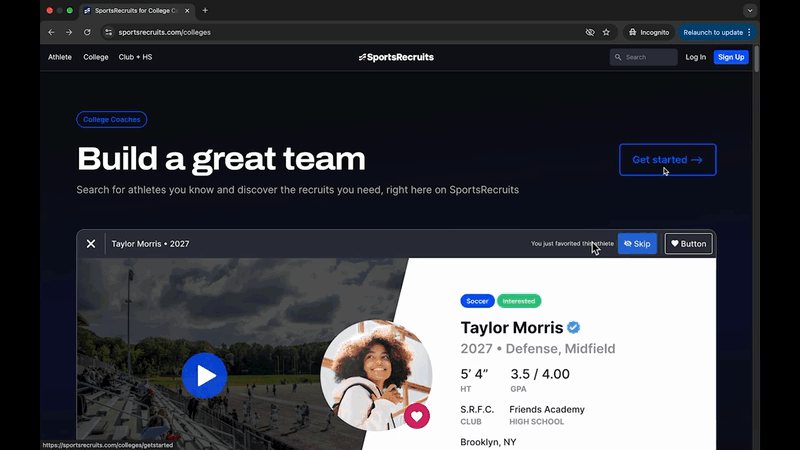The image size is (800, 450).
Task: Click the Get started button
Action: (x=667, y=160)
